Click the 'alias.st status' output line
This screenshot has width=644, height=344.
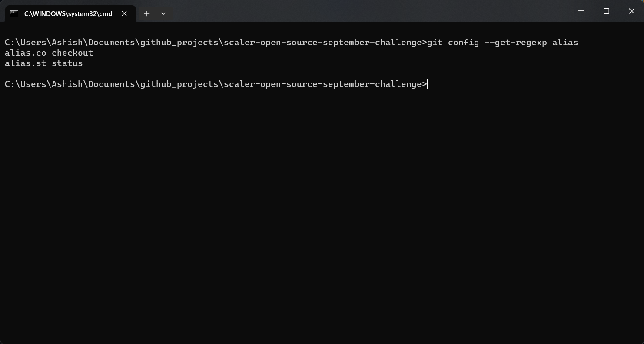click(x=43, y=63)
